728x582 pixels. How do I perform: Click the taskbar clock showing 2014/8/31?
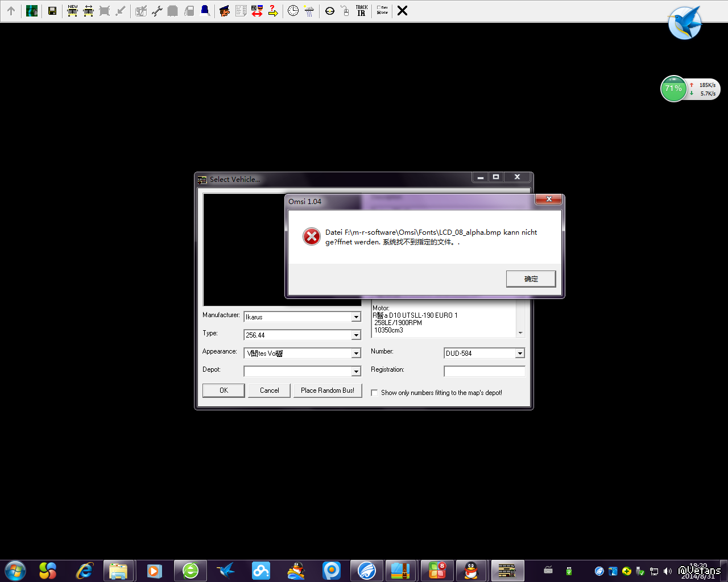click(698, 571)
